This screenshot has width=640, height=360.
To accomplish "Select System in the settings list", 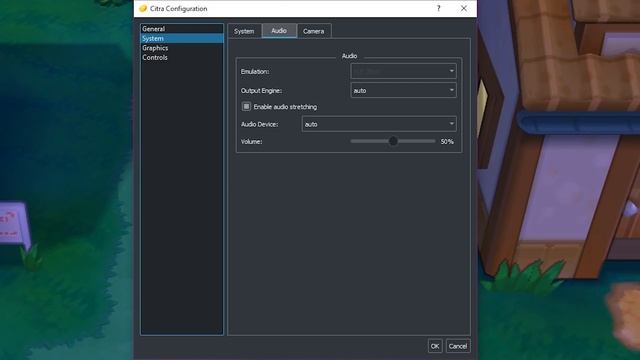I will 182,38.
